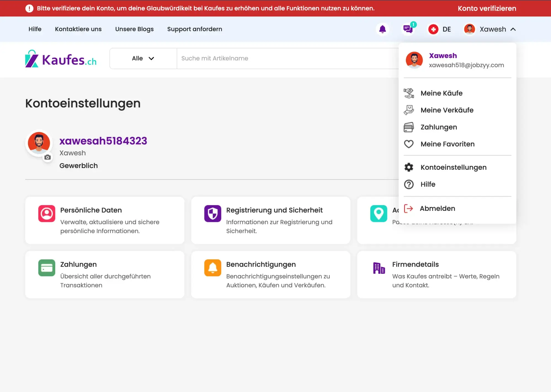This screenshot has width=551, height=392.
Task: Click the heart icon for Meine Favoriten
Action: [x=409, y=144]
